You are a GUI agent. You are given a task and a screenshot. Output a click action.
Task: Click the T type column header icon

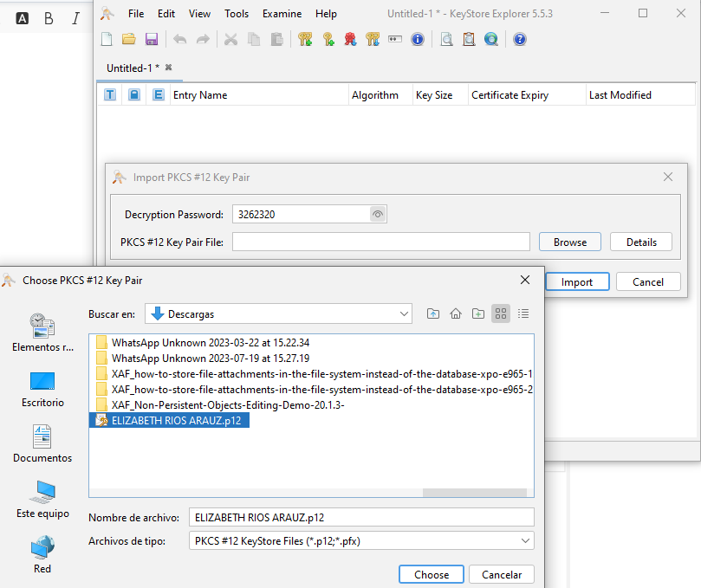[110, 94]
